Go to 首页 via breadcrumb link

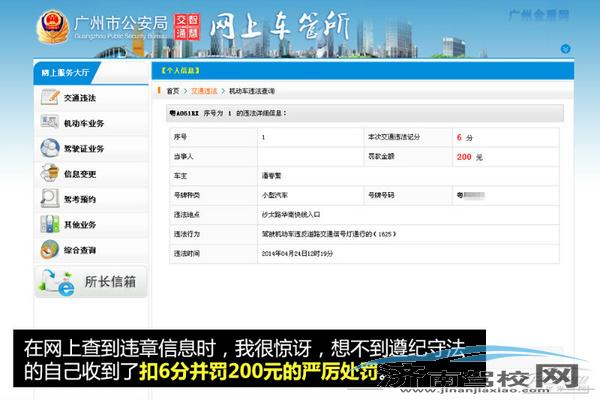tap(174, 90)
